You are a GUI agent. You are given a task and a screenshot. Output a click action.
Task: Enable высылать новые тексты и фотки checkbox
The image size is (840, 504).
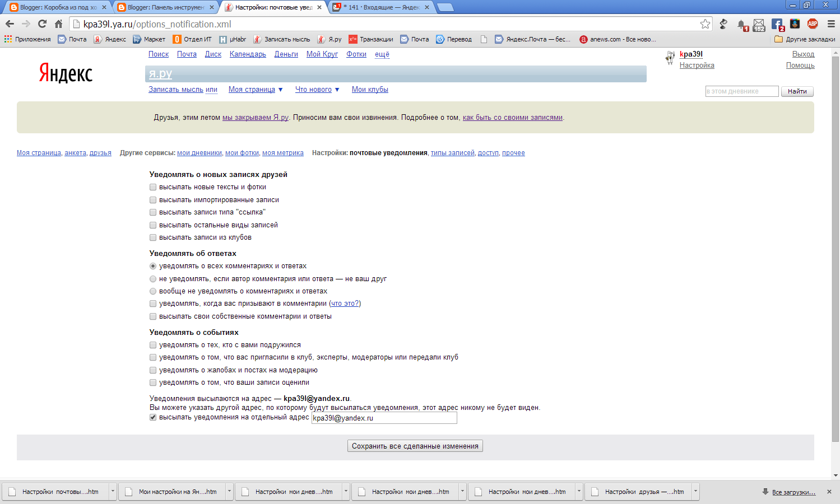point(153,187)
